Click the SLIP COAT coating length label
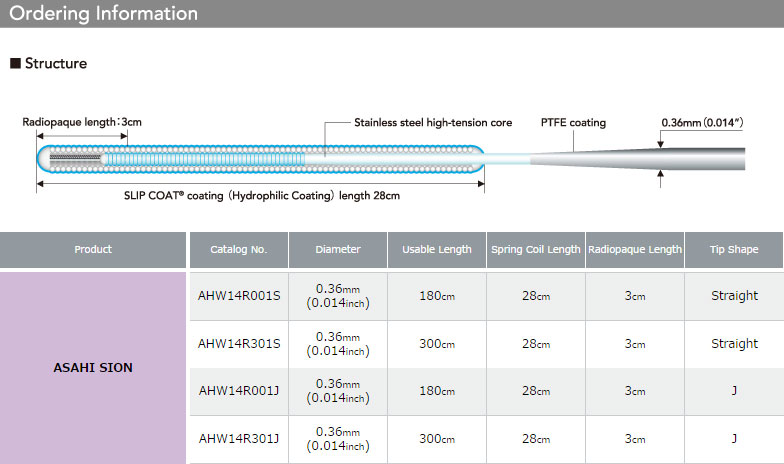The image size is (784, 464). [262, 196]
